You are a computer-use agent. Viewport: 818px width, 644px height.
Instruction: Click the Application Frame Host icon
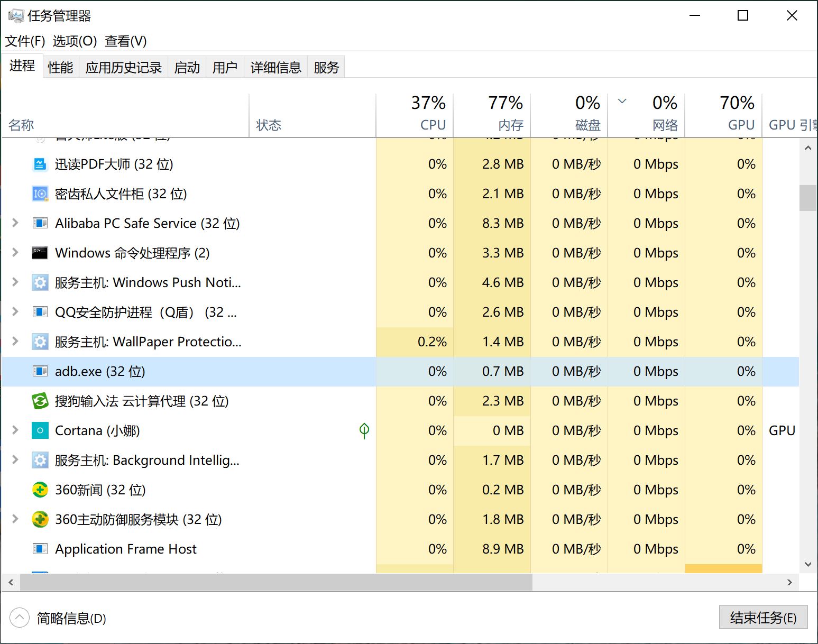coord(40,549)
